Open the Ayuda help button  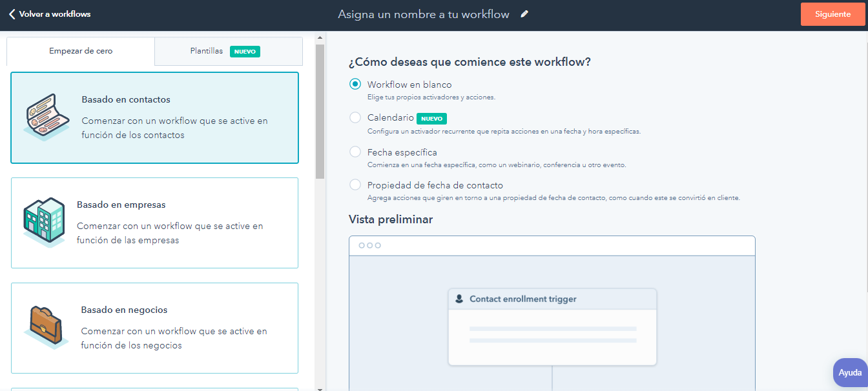click(850, 373)
